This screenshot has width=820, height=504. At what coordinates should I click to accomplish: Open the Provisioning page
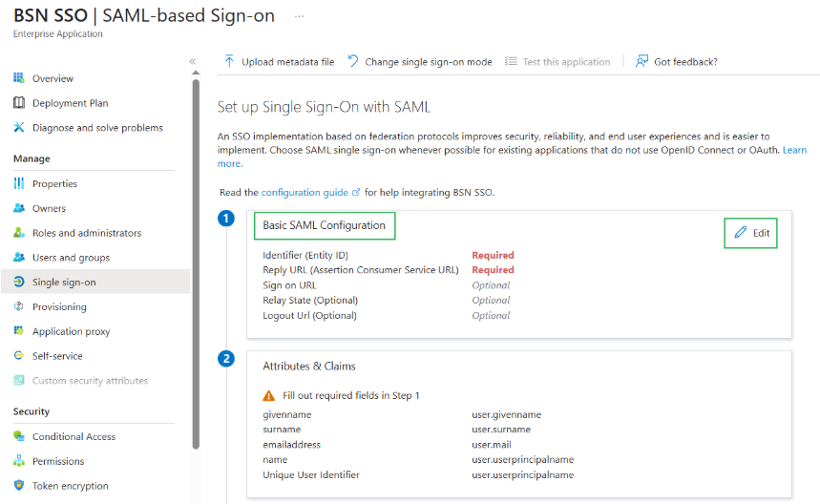[59, 306]
